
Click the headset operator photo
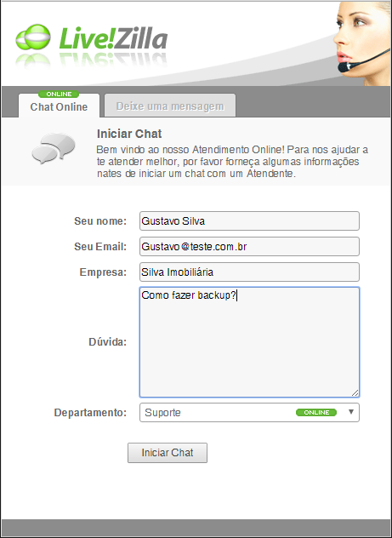[x=363, y=43]
